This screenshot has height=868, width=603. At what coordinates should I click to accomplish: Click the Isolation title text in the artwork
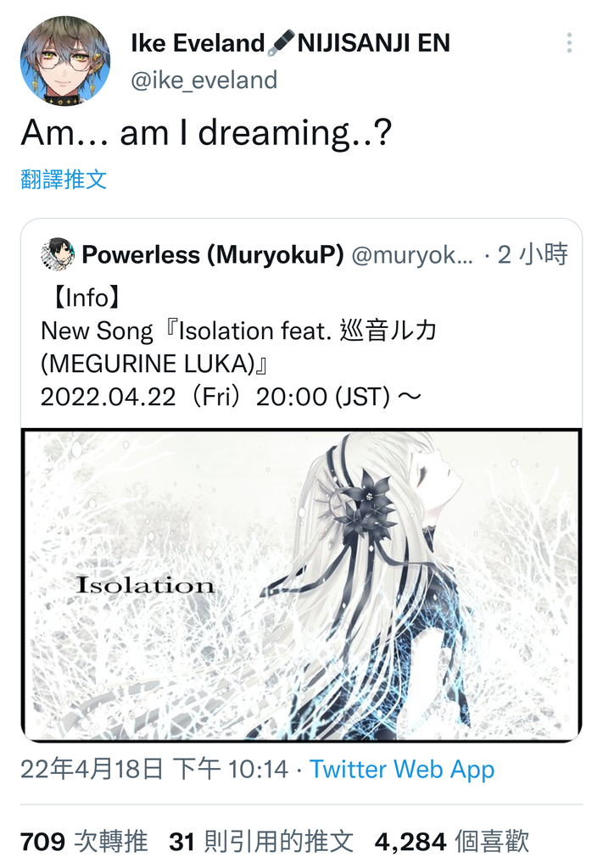pos(145,585)
